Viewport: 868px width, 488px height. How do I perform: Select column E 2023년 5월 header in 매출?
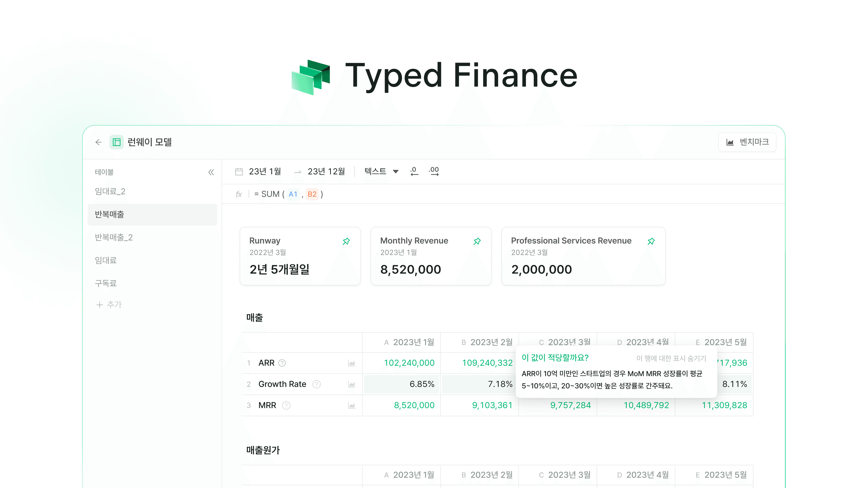click(x=714, y=343)
